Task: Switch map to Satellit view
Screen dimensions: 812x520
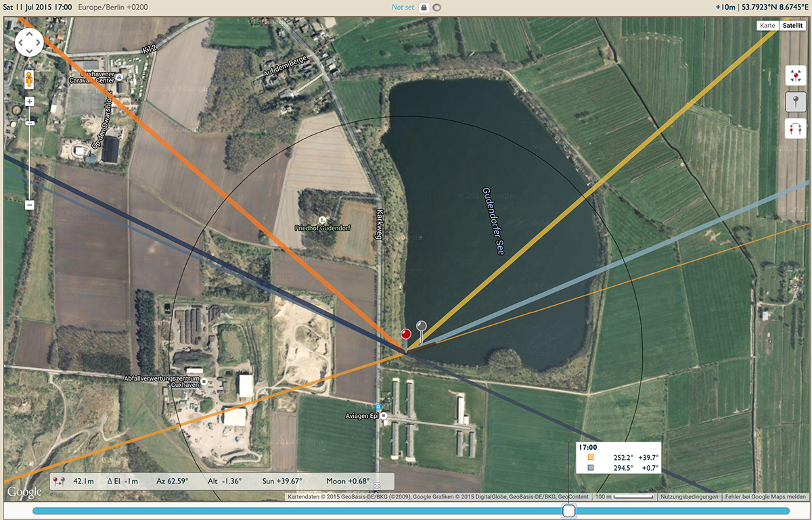Action: coord(792,25)
